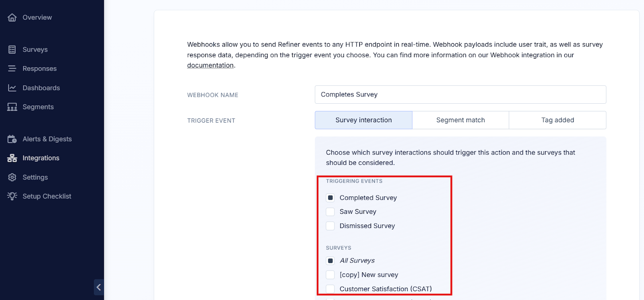Check the Dismissed Survey option
Screen dimensions: 644x300
[330, 226]
